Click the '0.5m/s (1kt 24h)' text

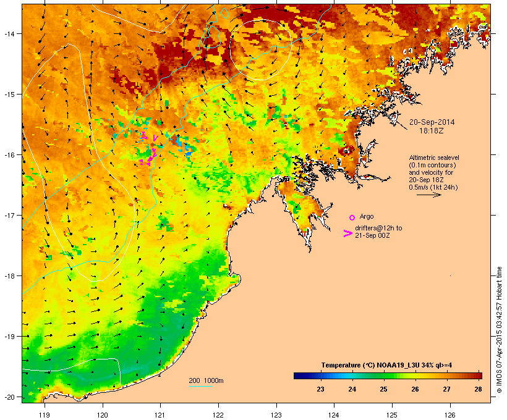433,187
